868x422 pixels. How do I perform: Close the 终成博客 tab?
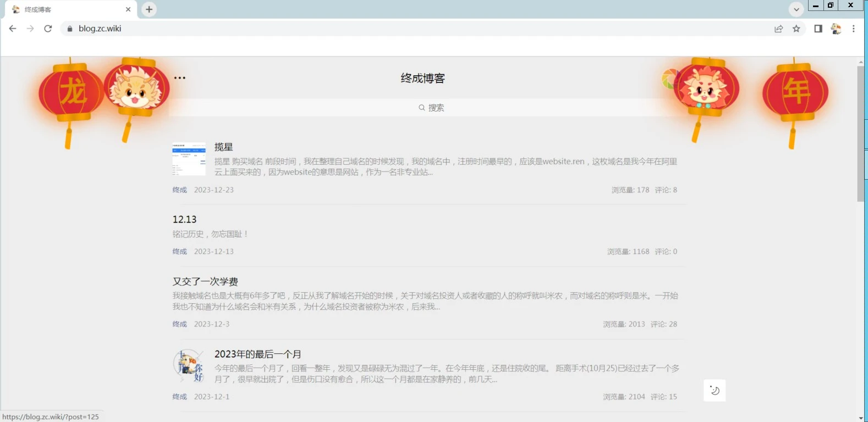[128, 9]
